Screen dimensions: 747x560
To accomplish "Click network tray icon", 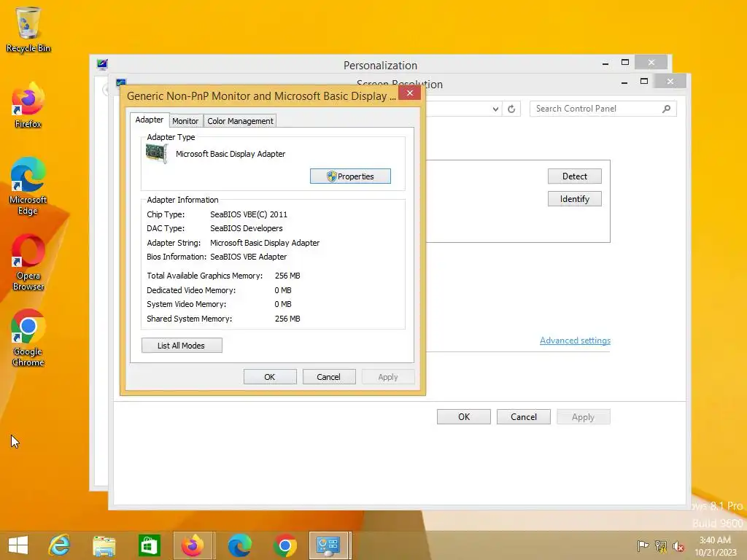I will (661, 545).
